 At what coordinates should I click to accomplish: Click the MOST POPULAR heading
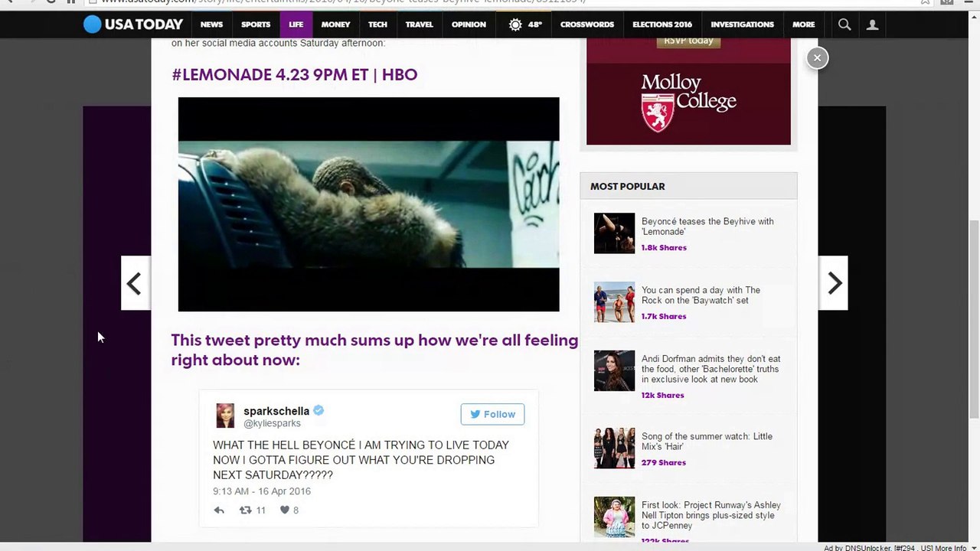(628, 187)
